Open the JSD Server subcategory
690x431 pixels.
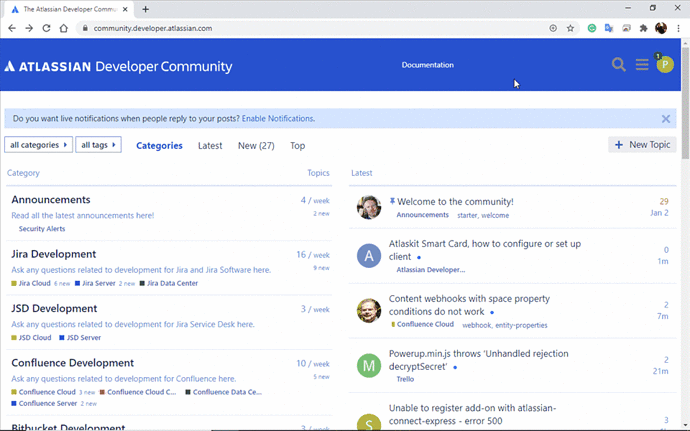coord(84,338)
